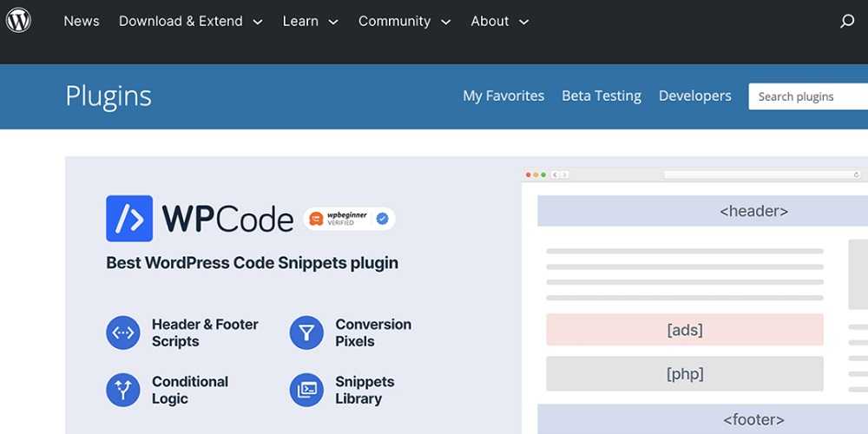Go to My Favorites link
868x434 pixels.
[503, 95]
